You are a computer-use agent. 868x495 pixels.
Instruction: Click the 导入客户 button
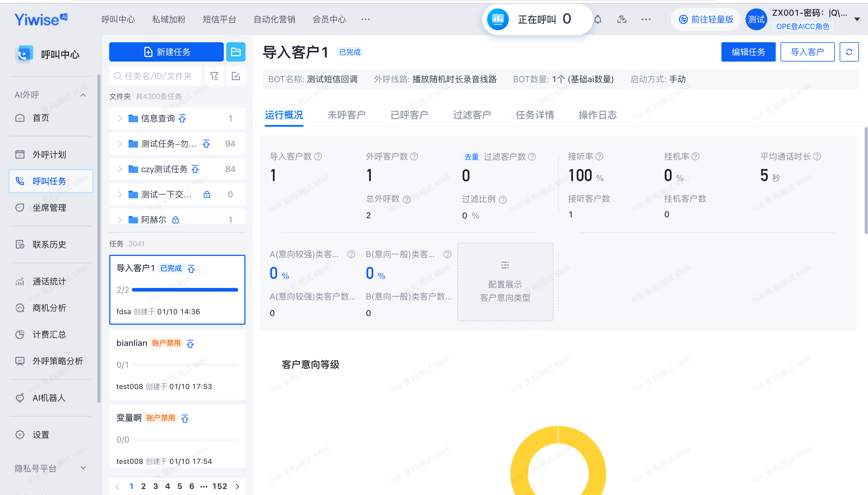(807, 52)
